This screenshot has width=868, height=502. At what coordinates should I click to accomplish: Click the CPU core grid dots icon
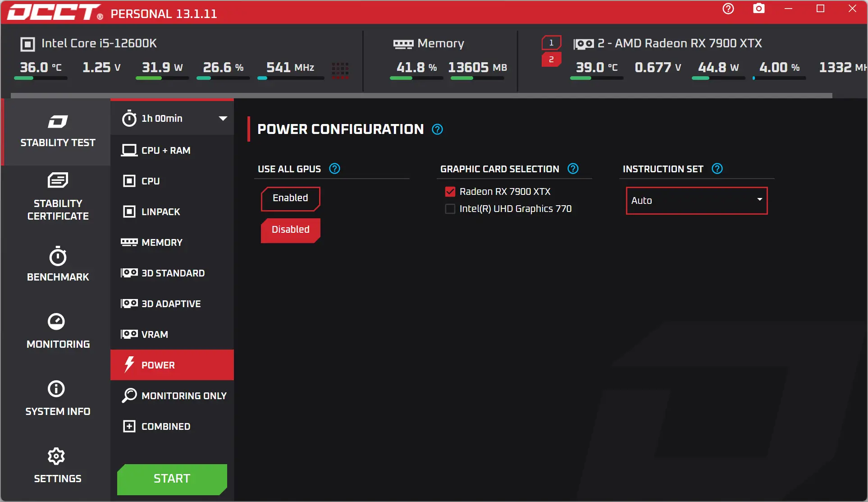click(x=340, y=70)
